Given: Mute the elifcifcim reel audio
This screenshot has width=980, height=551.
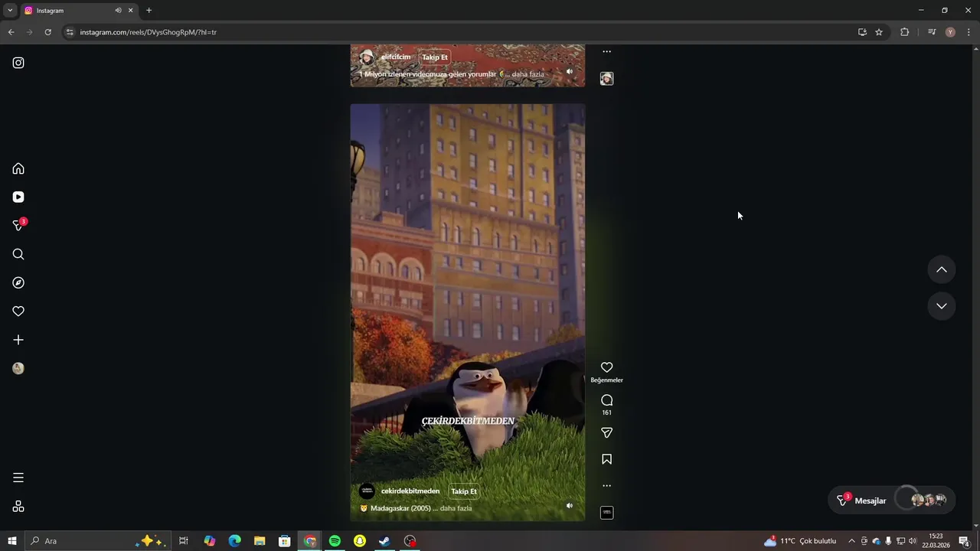Looking at the screenshot, I should click(x=569, y=71).
